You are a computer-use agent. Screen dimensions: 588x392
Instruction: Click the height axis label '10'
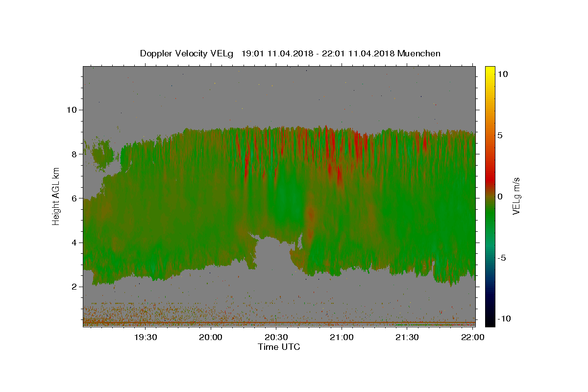tap(72, 110)
